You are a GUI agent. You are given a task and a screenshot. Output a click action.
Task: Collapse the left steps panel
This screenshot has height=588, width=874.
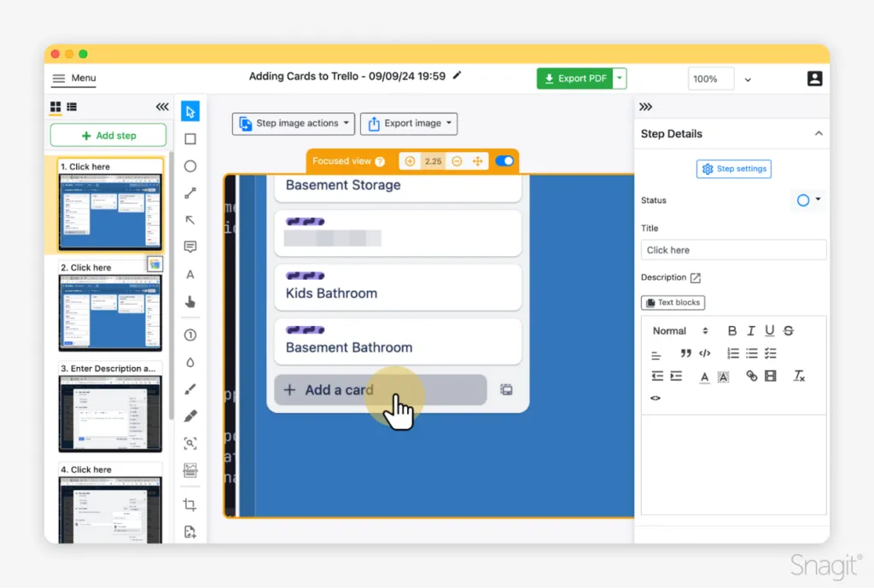click(162, 107)
